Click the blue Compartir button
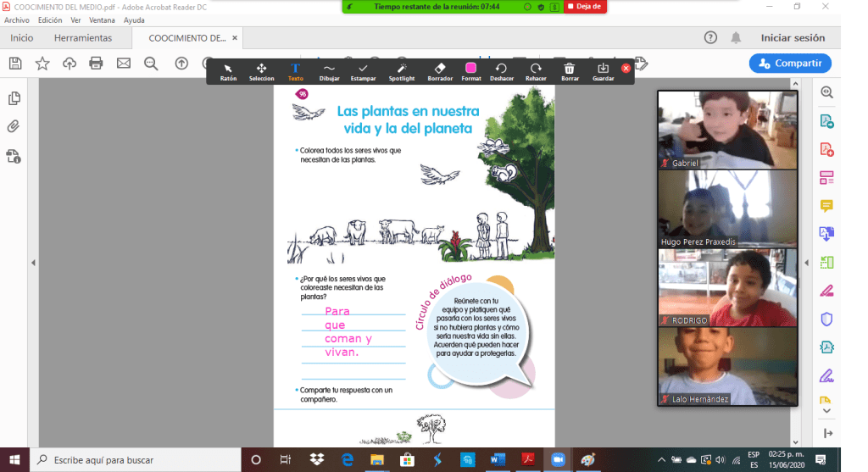Image resolution: width=868 pixels, height=472 pixels. click(790, 63)
